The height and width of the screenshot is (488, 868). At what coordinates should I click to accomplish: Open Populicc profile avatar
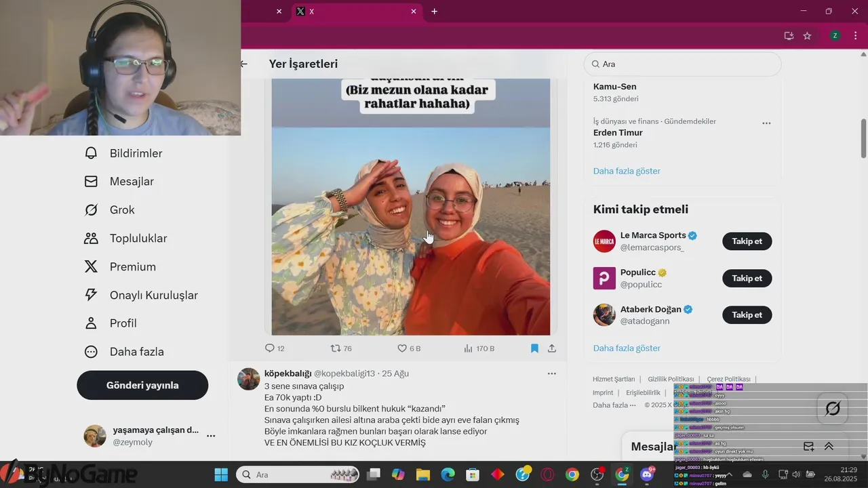pyautogui.click(x=604, y=278)
